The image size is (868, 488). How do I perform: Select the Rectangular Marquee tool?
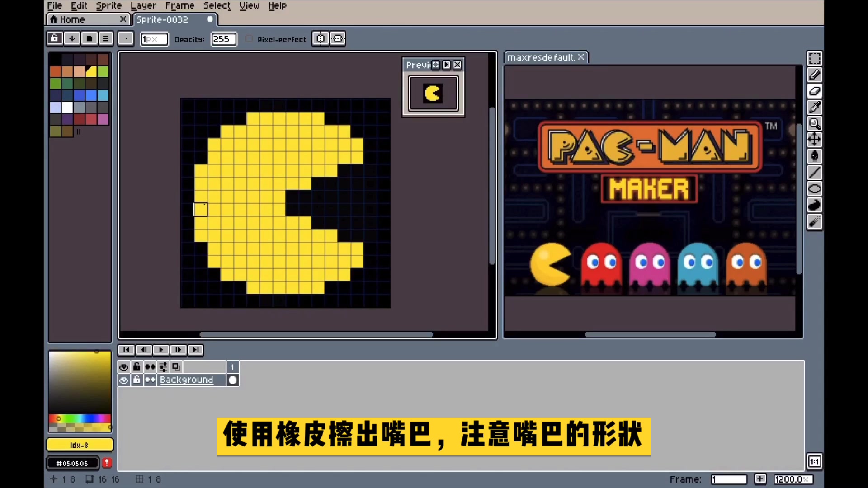click(815, 59)
